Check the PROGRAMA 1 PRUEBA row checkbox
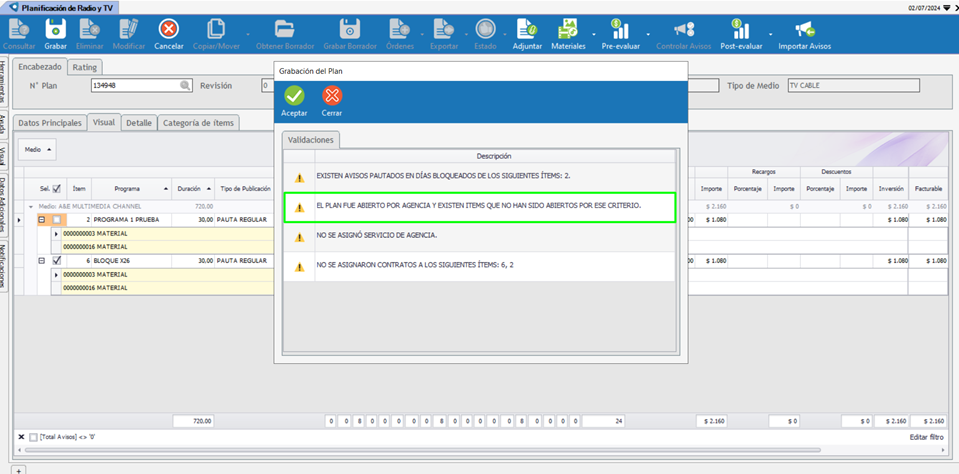959x474 pixels. 57,219
